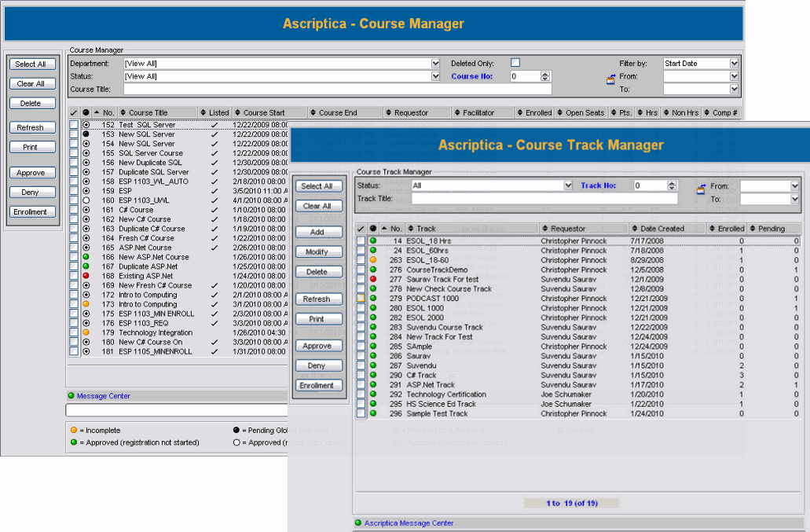Image resolution: width=810 pixels, height=532 pixels.
Task: Sort tracks by Date Created column header
Action: pos(662,229)
